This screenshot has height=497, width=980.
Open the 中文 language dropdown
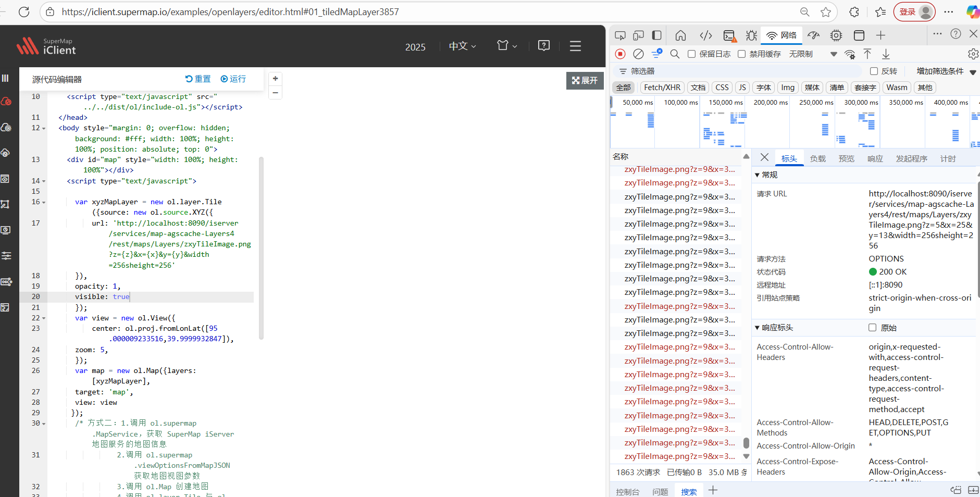[x=462, y=46]
